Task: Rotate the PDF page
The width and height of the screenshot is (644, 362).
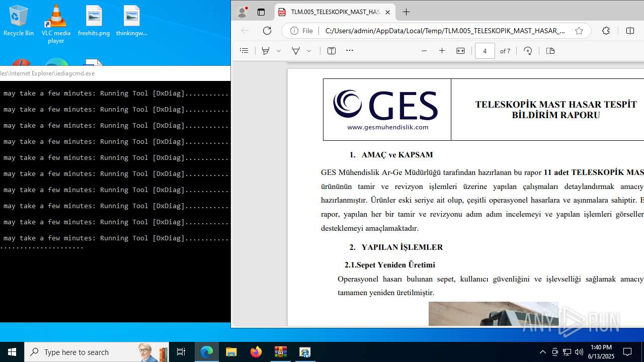Action: pos(528,51)
